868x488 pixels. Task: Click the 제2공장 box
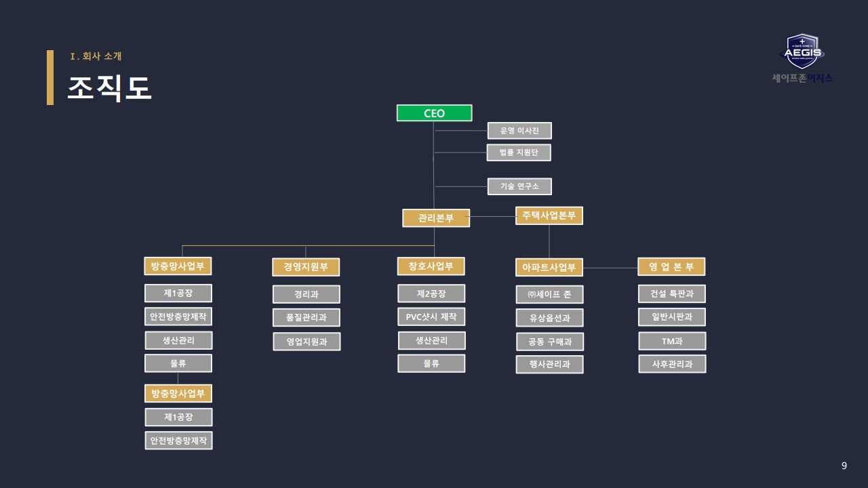pos(431,293)
